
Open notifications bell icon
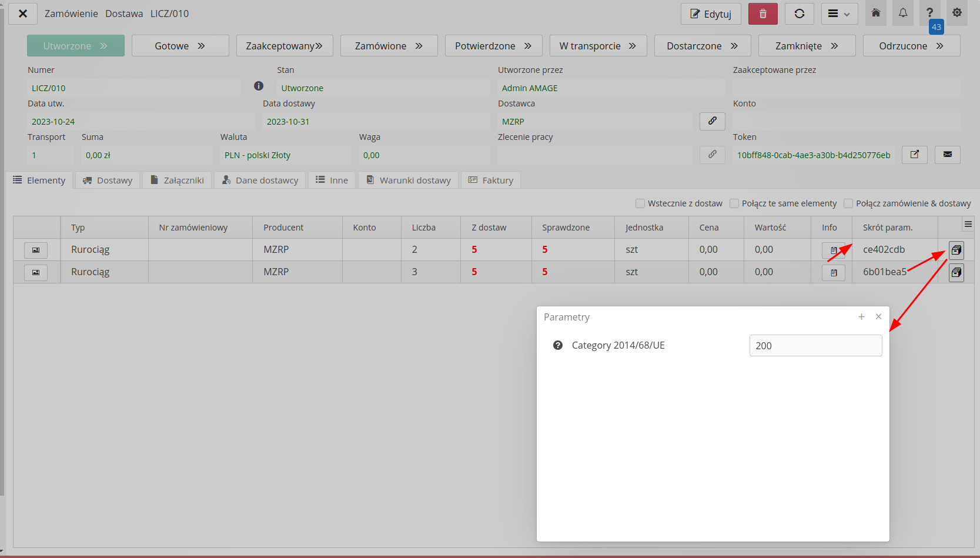pyautogui.click(x=902, y=13)
